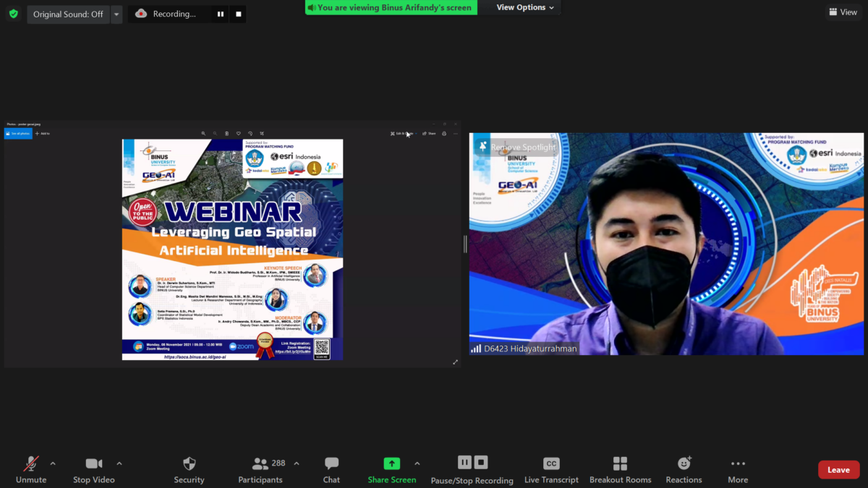Viewport: 868px width, 488px height.
Task: Click the speaker video of D6423 Hidayaturrahman
Action: tap(666, 244)
